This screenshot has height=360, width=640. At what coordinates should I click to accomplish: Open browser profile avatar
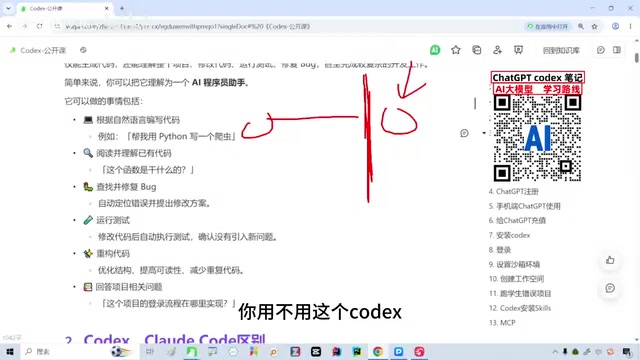[615, 27]
